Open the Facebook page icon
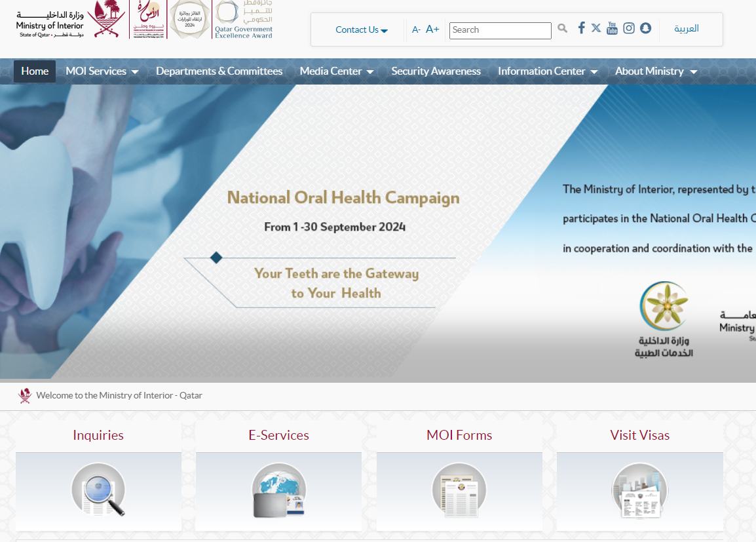This screenshot has height=542, width=756. tap(581, 28)
